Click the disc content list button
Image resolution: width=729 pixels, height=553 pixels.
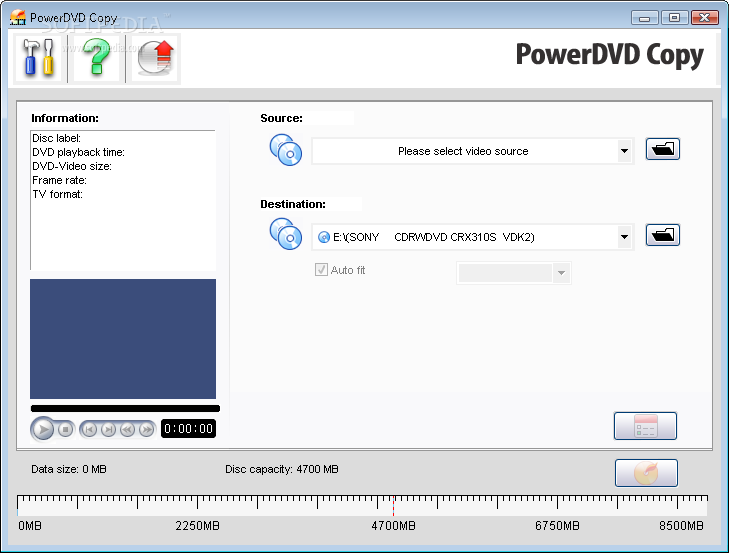pyautogui.click(x=645, y=426)
